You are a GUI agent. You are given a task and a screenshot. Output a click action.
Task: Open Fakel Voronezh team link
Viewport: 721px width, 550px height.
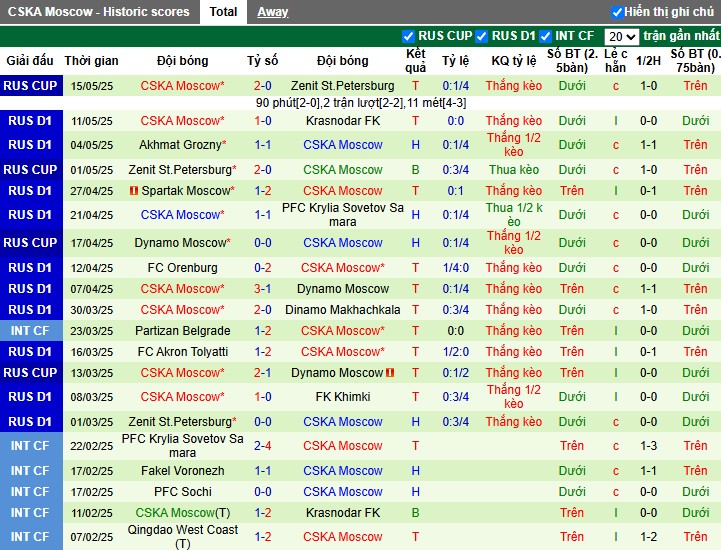pyautogui.click(x=183, y=471)
